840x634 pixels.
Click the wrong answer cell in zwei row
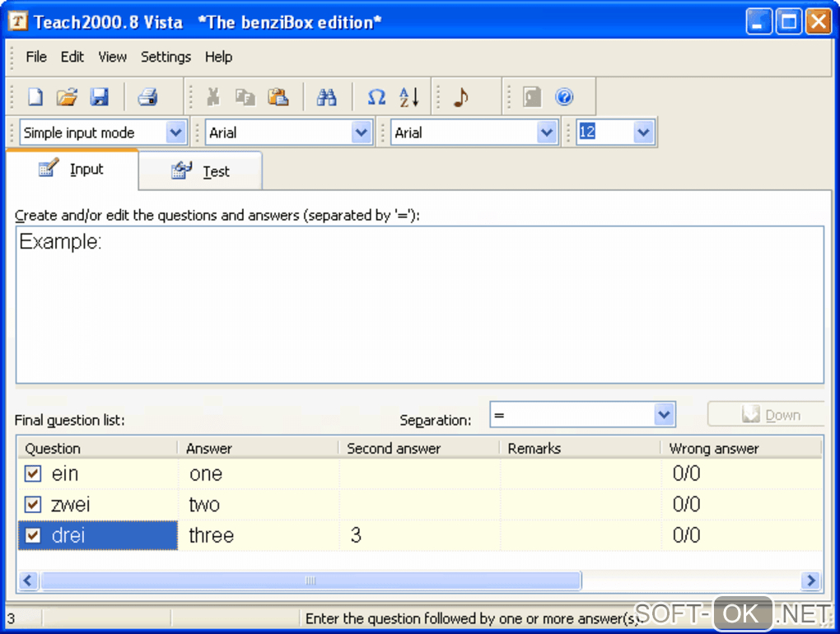tap(742, 505)
